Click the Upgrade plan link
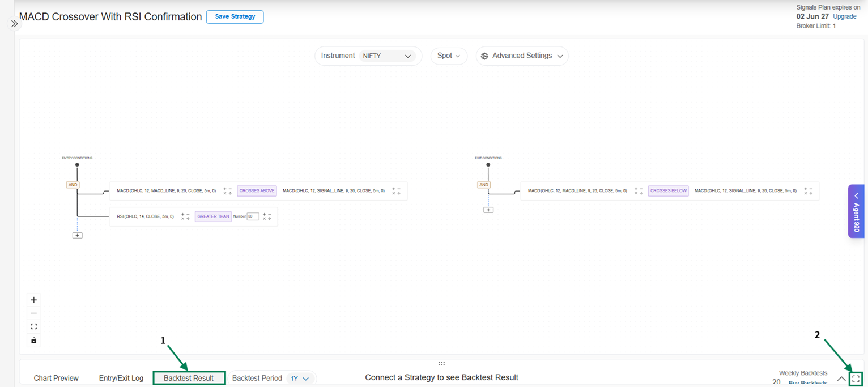 click(844, 16)
